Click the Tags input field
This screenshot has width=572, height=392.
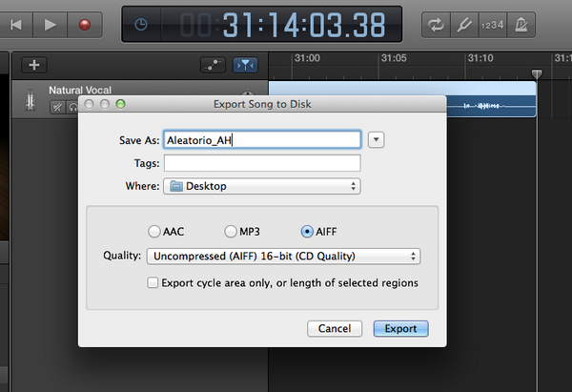pyautogui.click(x=262, y=163)
